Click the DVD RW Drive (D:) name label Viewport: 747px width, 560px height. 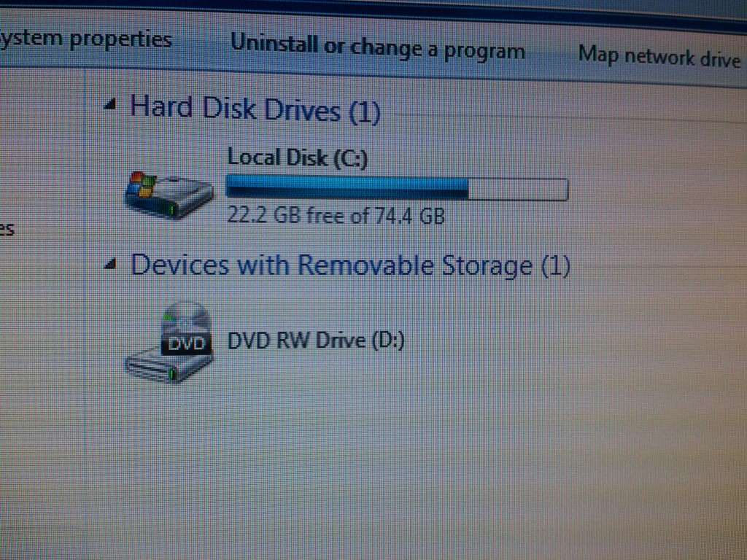click(316, 341)
